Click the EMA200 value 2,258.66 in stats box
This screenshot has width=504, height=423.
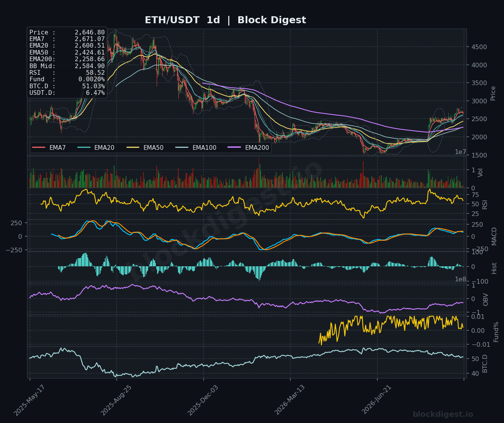tap(90, 59)
